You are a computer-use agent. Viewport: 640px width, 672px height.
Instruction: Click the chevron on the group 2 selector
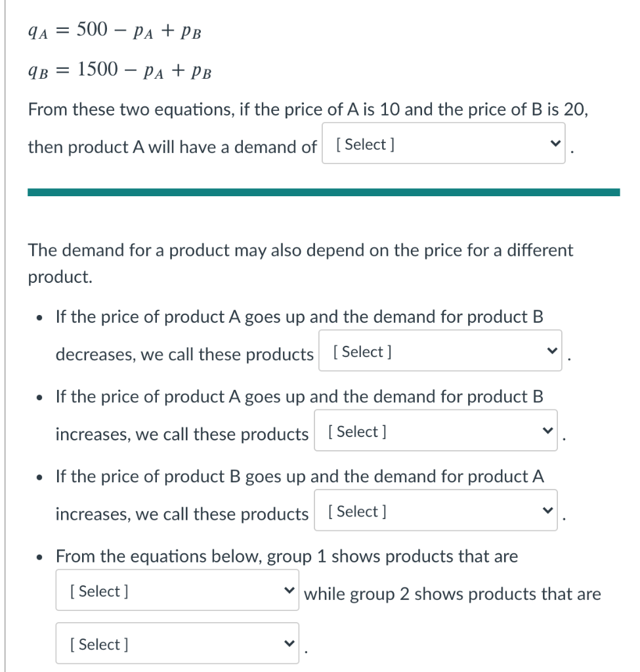click(x=289, y=642)
